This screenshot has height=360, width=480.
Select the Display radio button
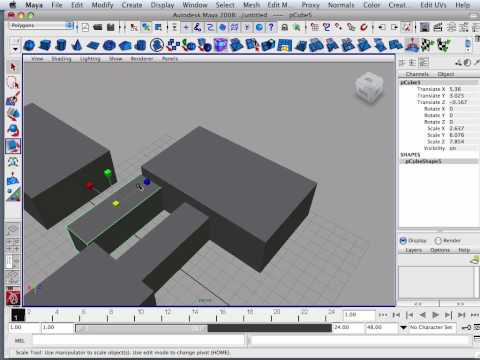click(x=403, y=241)
